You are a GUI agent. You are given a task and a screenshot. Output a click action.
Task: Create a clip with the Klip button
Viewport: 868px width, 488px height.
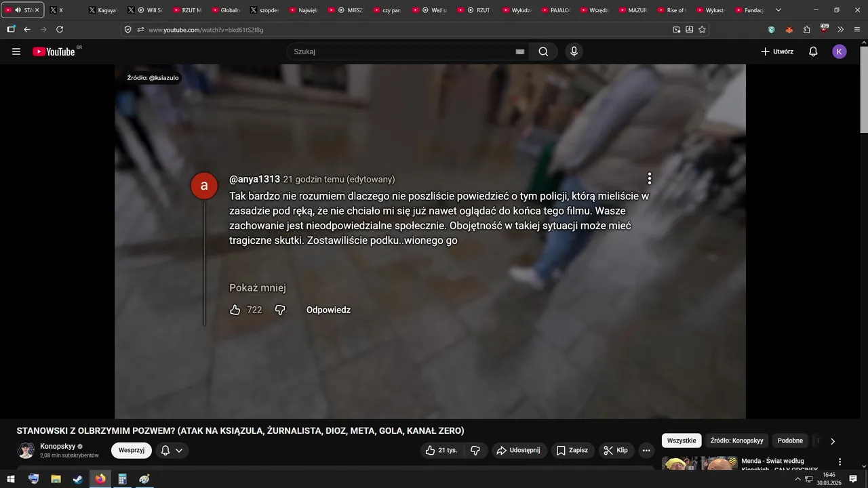point(616,450)
